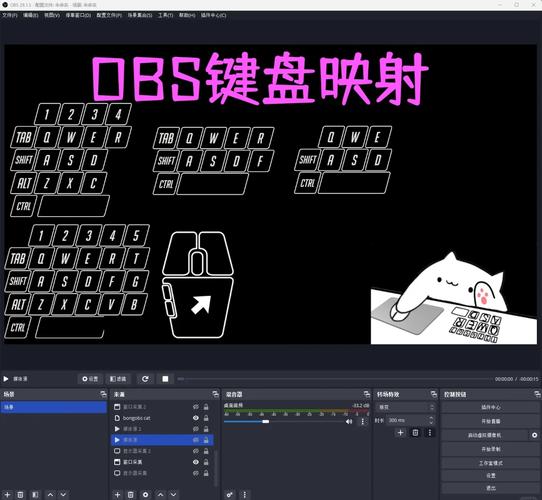Adjust transition duration 300 ms stepper
The width and height of the screenshot is (542, 500).
coord(431,420)
